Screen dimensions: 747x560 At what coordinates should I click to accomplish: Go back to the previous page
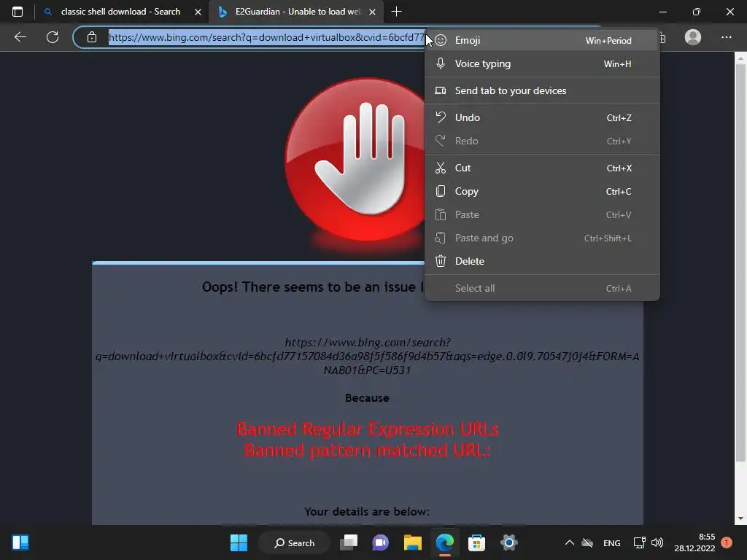pos(20,37)
